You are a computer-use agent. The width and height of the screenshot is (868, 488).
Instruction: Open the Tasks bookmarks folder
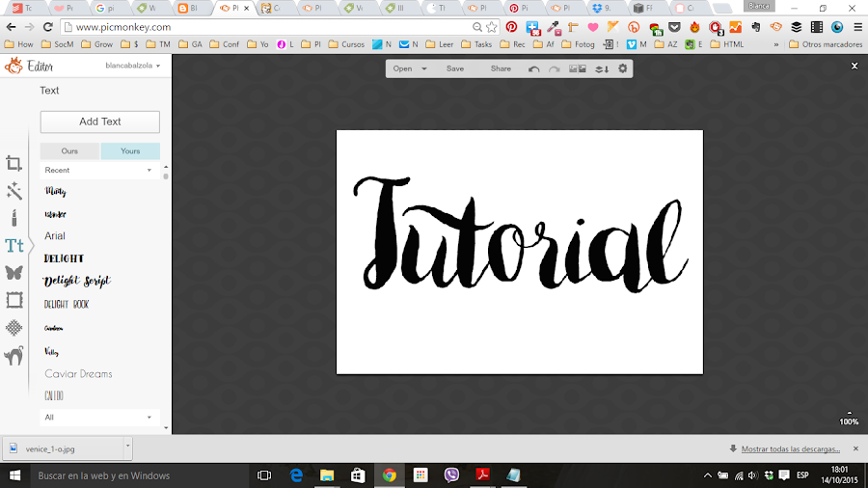(x=476, y=44)
